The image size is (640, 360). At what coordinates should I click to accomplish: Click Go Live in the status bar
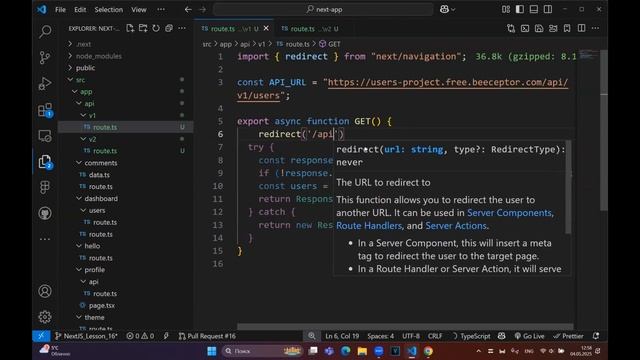click(529, 336)
